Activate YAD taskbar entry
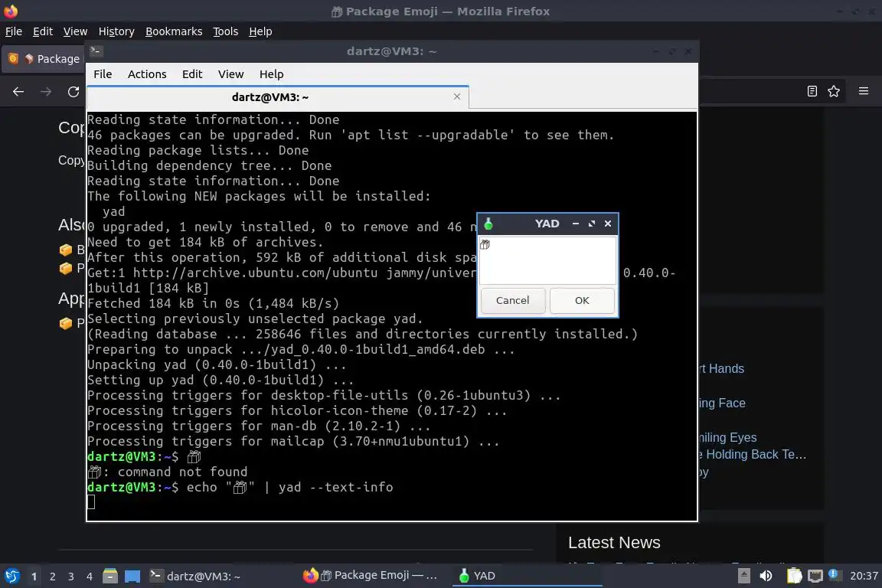The image size is (882, 588). (527, 576)
